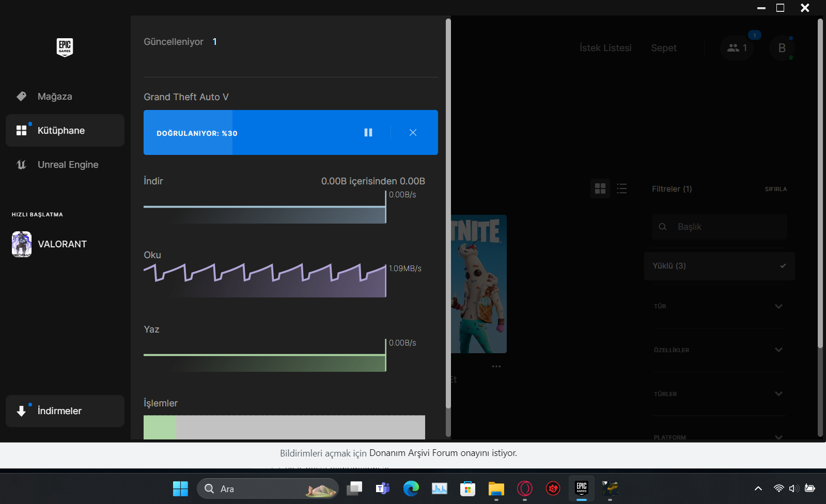Open the İndirmeler downloads panel

(x=65, y=411)
